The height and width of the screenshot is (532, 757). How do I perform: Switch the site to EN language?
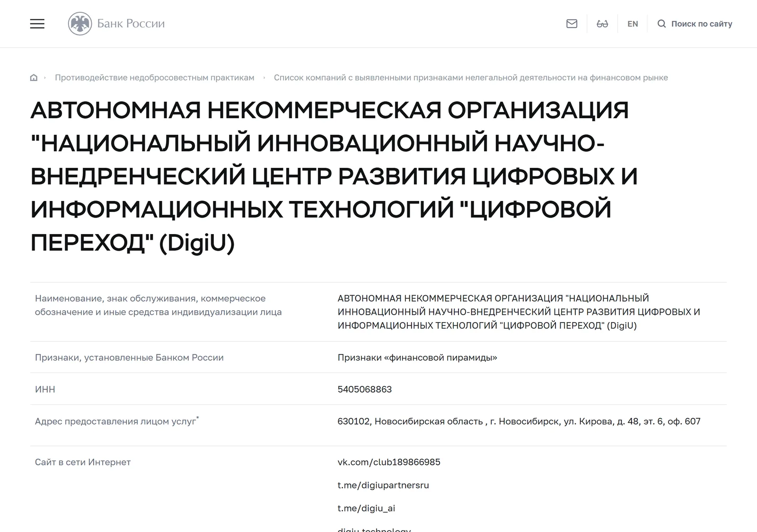[633, 24]
